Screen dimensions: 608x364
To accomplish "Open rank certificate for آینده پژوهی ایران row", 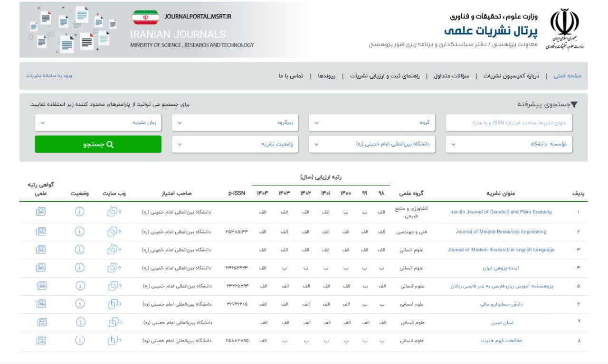I will coord(41,268).
